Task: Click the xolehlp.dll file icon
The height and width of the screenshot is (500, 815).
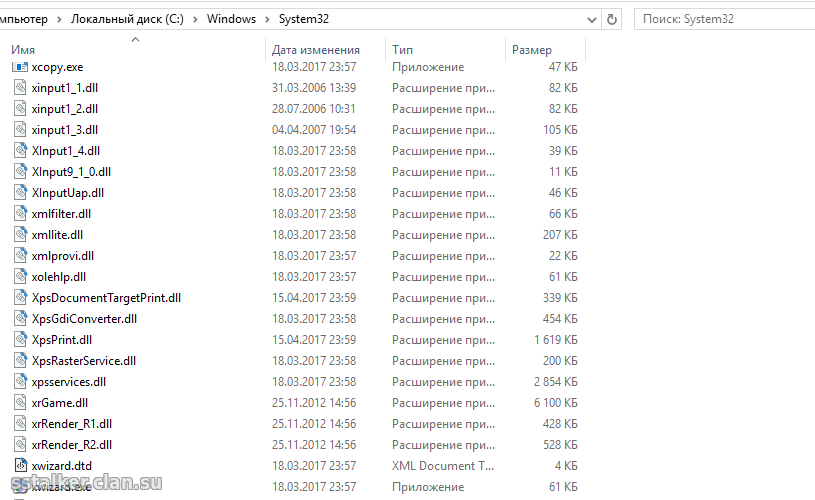Action: pos(20,277)
